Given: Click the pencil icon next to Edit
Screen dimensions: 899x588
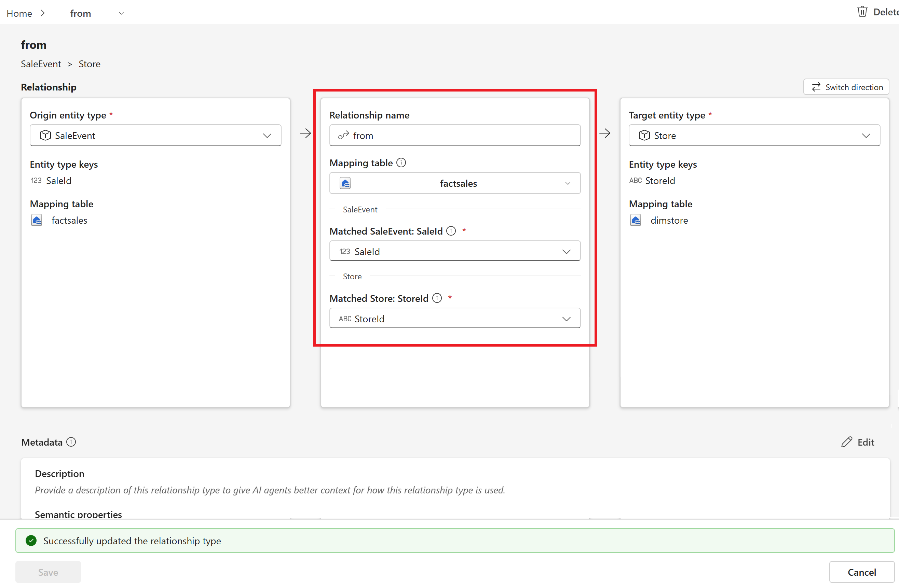Looking at the screenshot, I should coord(846,442).
